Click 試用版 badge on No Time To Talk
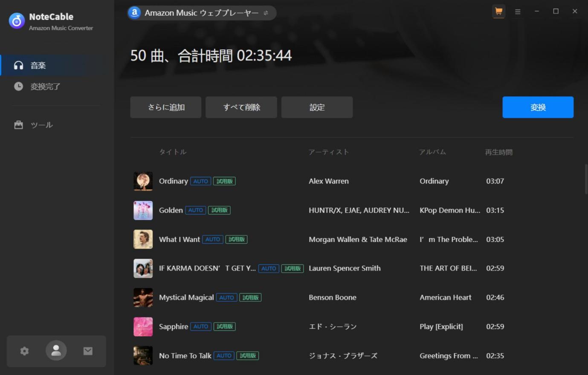The width and height of the screenshot is (588, 375). point(248,355)
